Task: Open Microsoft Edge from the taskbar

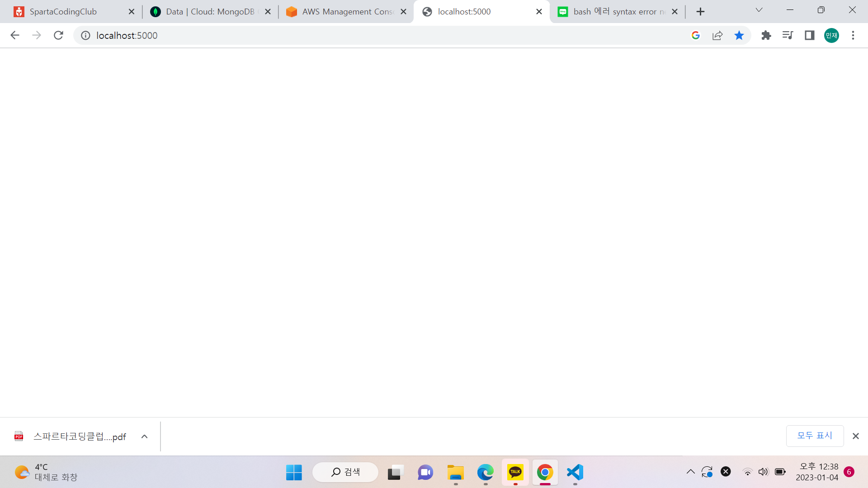Action: (x=485, y=473)
